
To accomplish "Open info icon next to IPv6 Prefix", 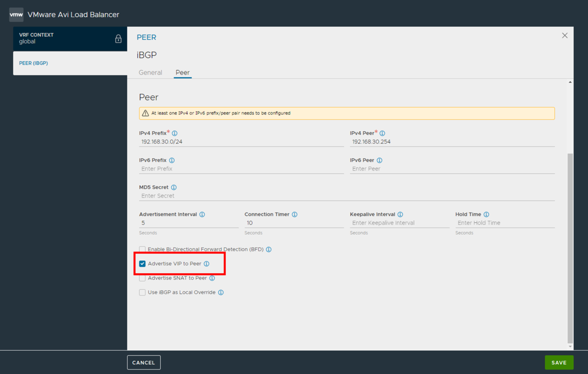I will tap(171, 160).
